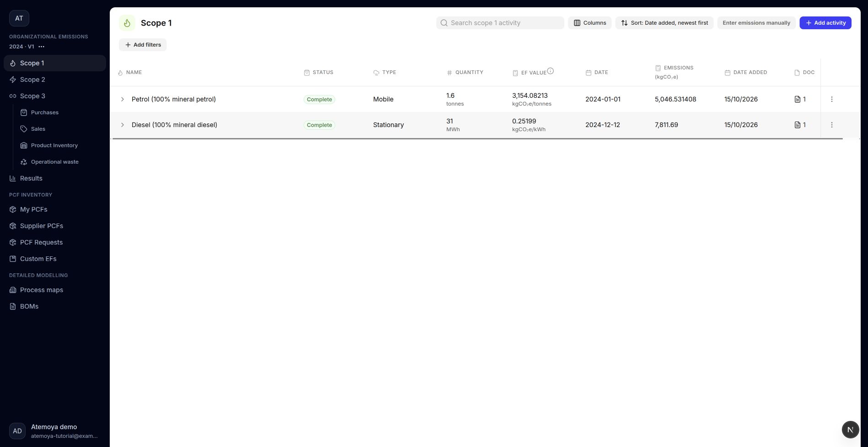Open Purchases under Scope 3

click(x=61, y=112)
